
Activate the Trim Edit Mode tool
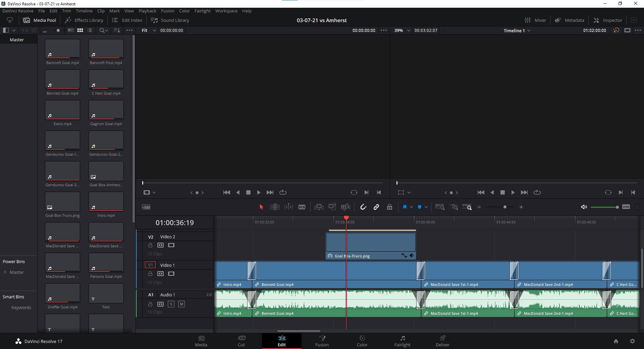coord(275,207)
